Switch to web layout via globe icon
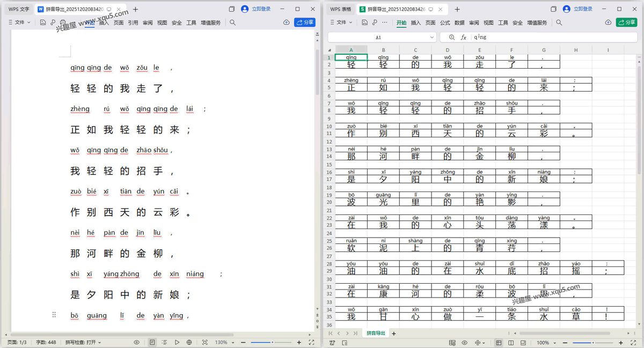The height and width of the screenshot is (348, 644). [x=189, y=342]
